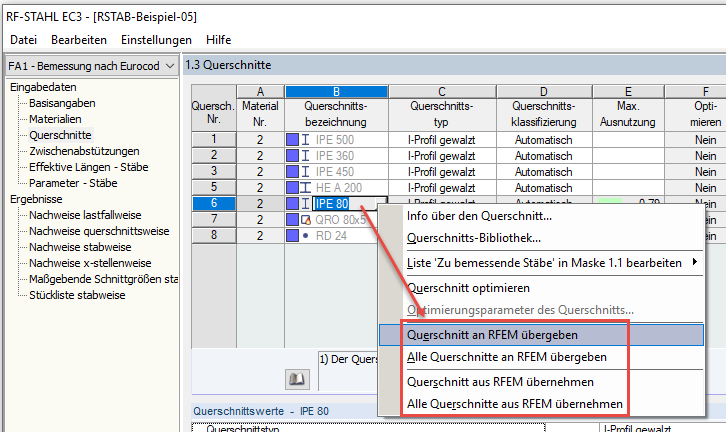
Task: Click the I-profile icon in the HE A 200 row
Action: click(306, 188)
